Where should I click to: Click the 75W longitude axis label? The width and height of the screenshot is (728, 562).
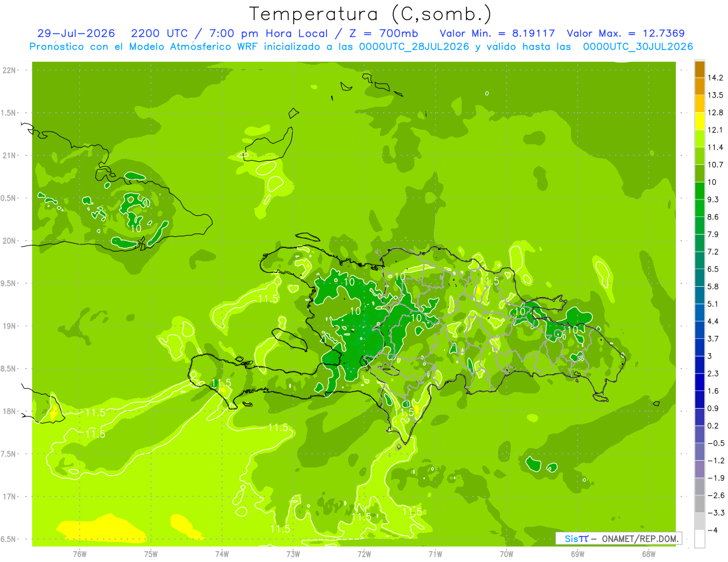(151, 555)
